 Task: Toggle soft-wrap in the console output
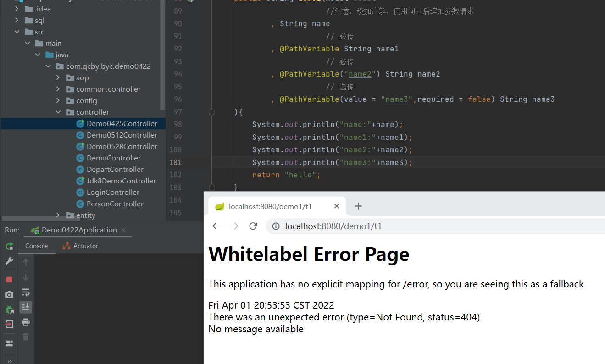click(26, 292)
